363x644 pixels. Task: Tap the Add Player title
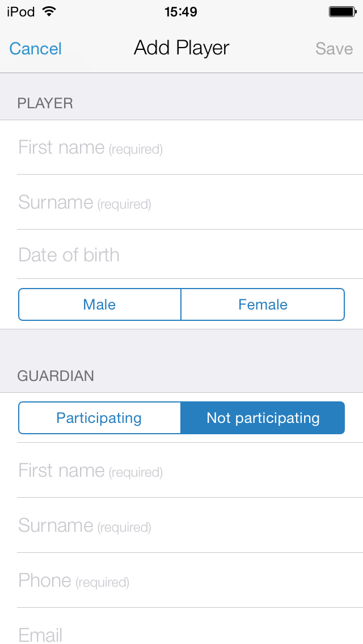tap(181, 48)
